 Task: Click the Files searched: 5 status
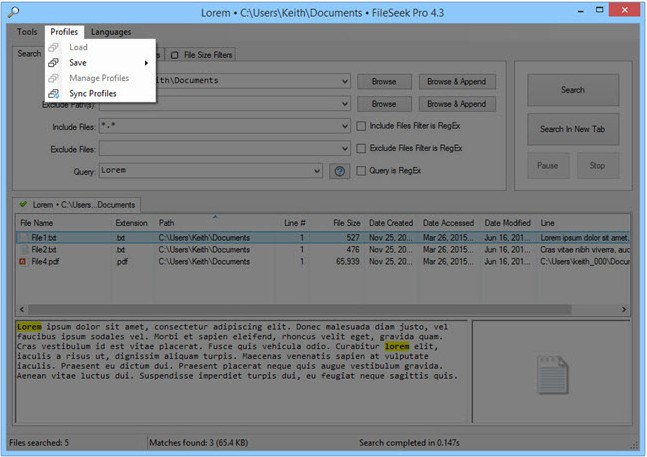tap(39, 443)
